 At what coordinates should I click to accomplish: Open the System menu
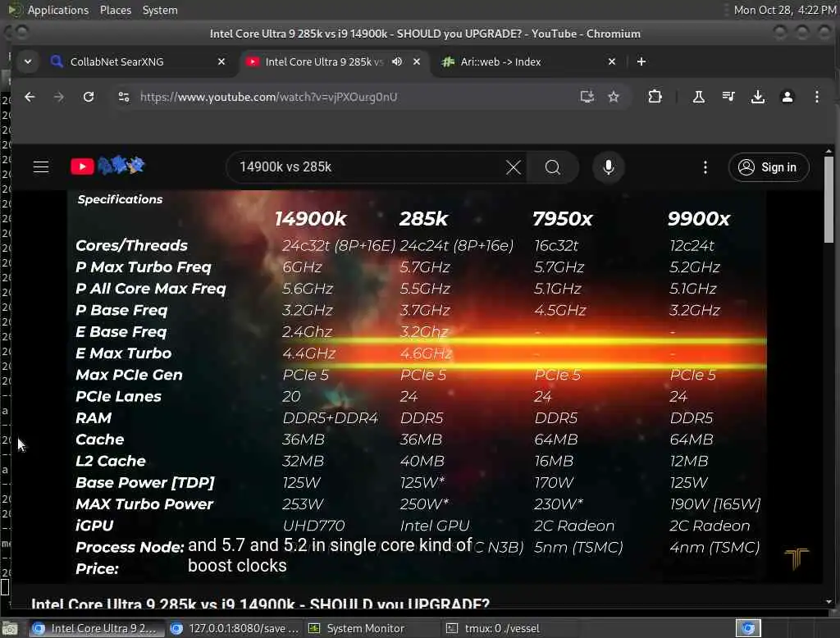pos(160,10)
